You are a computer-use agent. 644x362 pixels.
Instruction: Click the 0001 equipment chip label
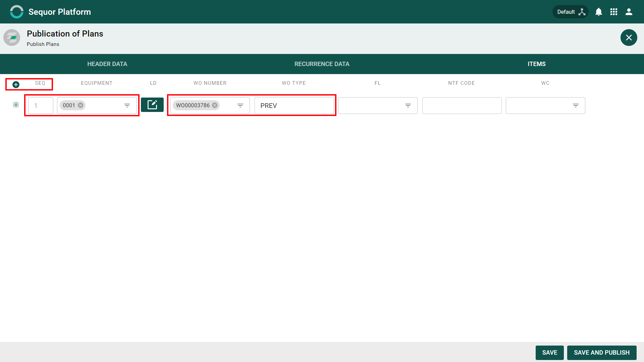(69, 105)
